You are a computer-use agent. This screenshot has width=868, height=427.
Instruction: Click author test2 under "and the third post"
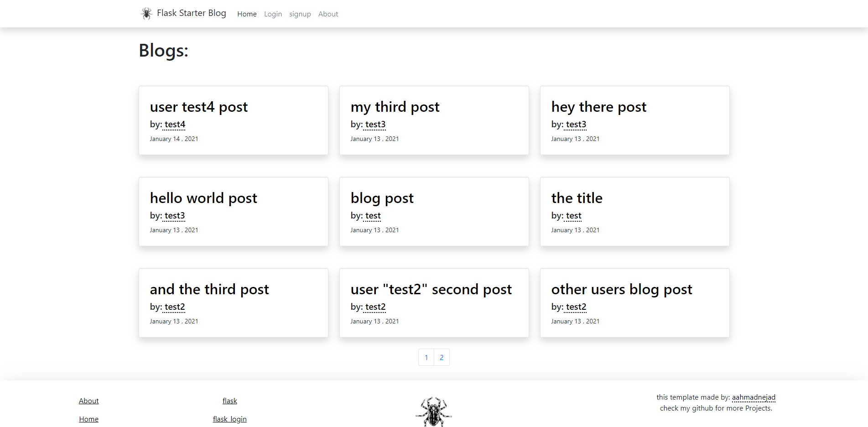tap(174, 307)
